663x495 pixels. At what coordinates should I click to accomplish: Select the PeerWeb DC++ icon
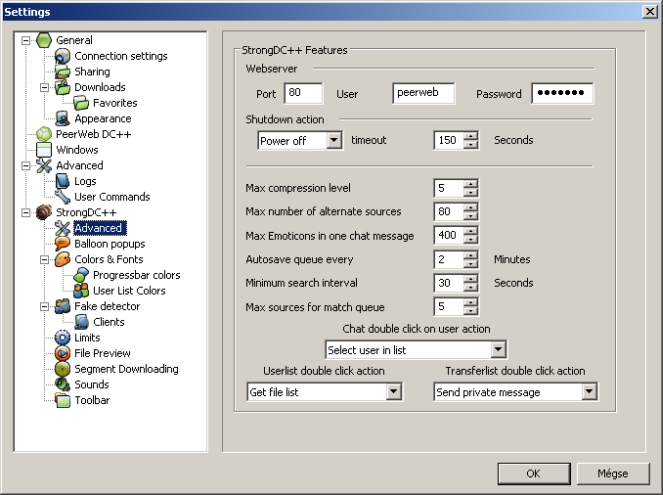44,134
